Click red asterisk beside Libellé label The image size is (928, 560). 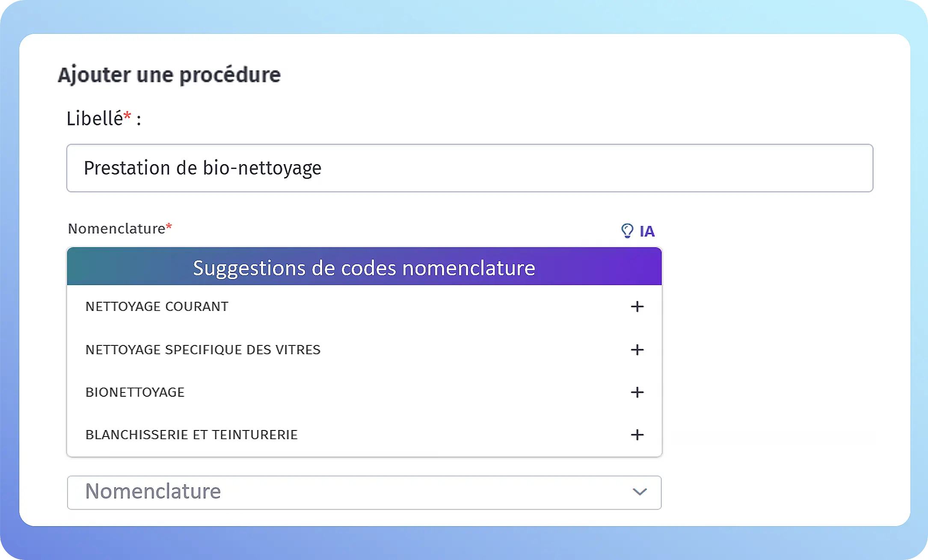(x=127, y=115)
